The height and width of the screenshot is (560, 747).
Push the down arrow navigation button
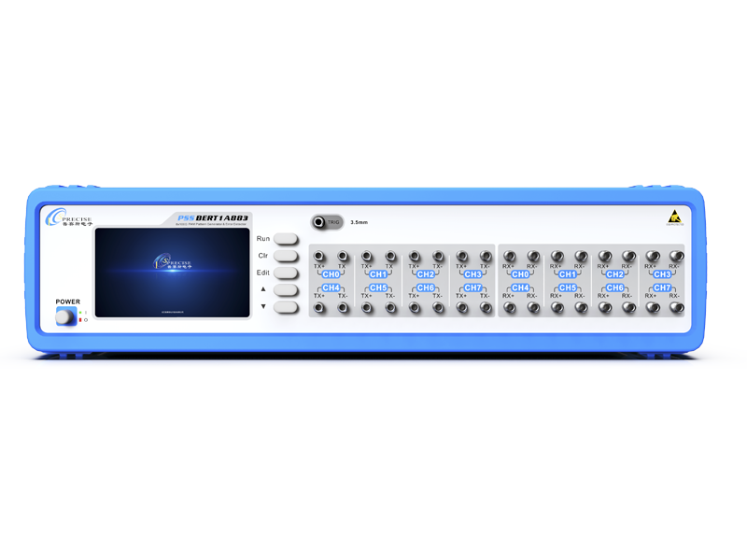[x=286, y=307]
